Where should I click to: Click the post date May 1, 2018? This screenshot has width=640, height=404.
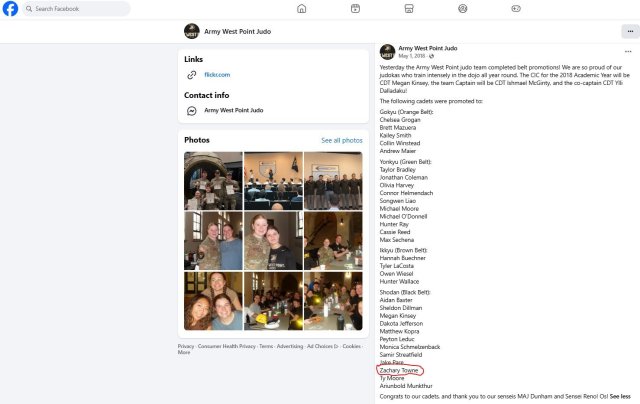[412, 56]
